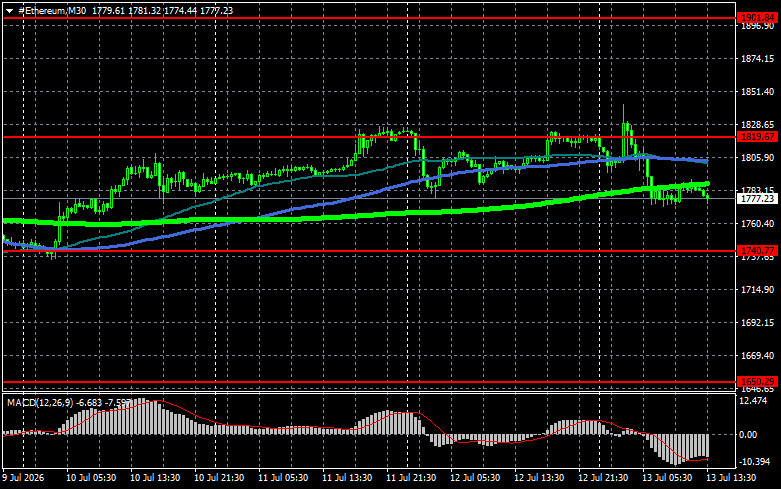Click the MACD 0.00 scale value

pos(748,435)
